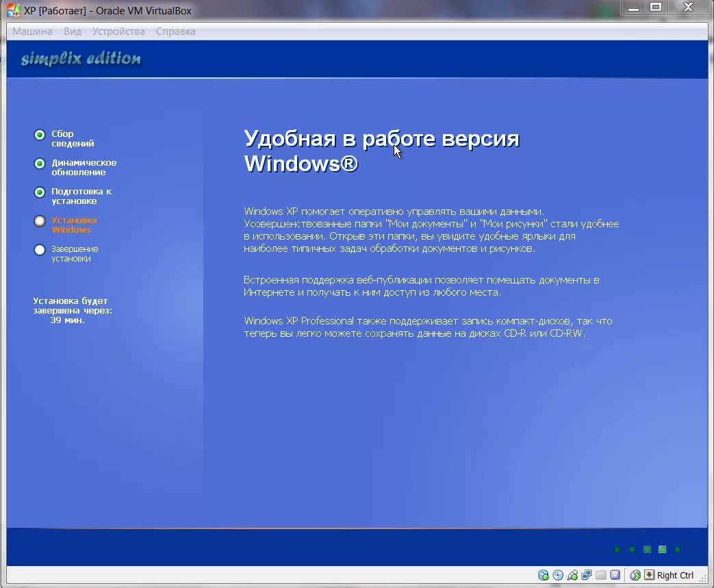The height and width of the screenshot is (588, 714).
Task: Click the 39 мин. remaining time text
Action: (67, 320)
